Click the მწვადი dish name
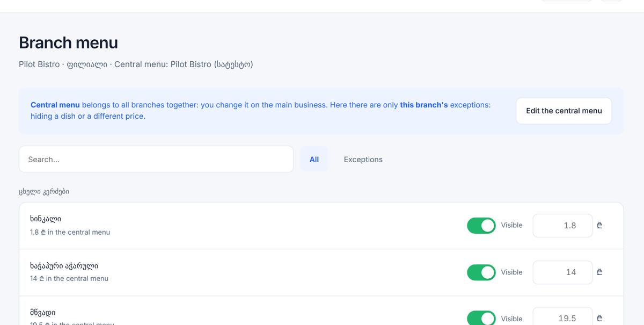 (x=43, y=312)
